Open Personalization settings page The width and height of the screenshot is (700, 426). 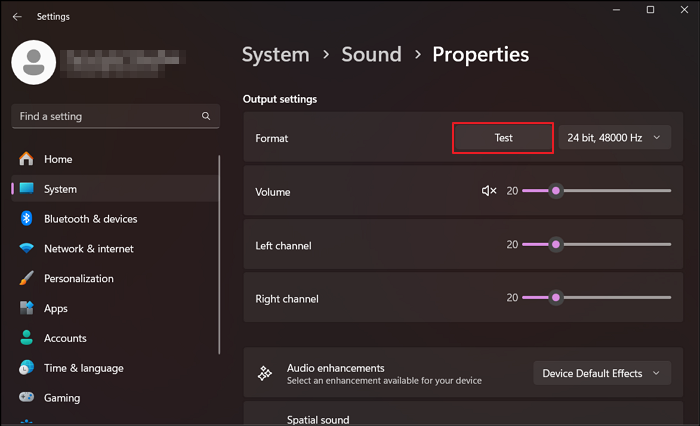[x=78, y=279]
